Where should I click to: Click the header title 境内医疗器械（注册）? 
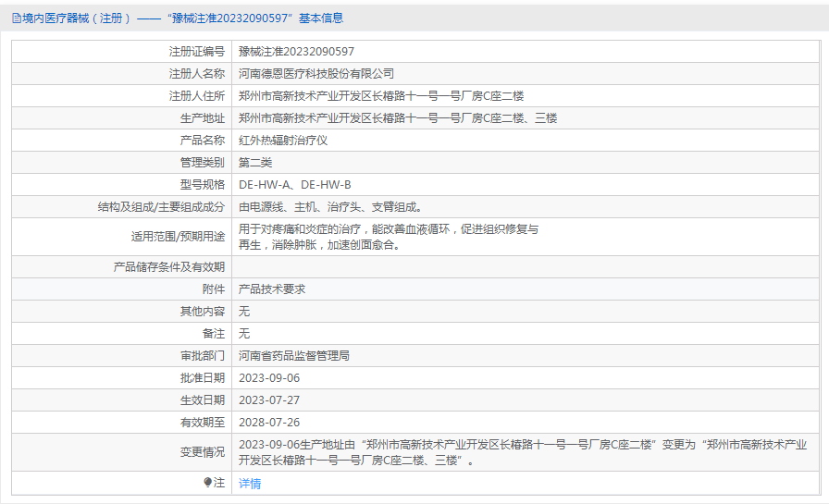coord(76,18)
